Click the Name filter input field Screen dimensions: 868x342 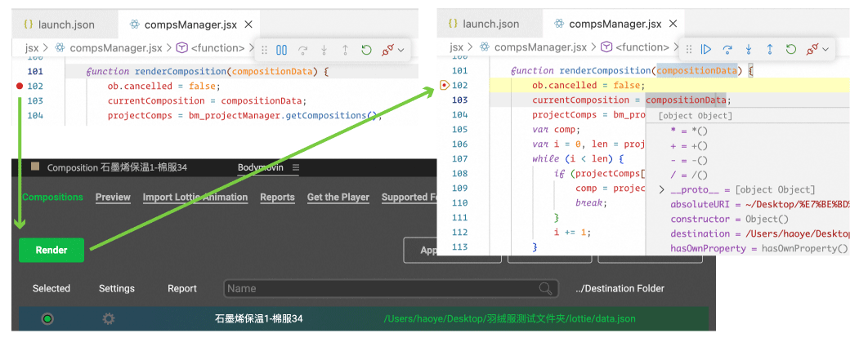point(391,288)
